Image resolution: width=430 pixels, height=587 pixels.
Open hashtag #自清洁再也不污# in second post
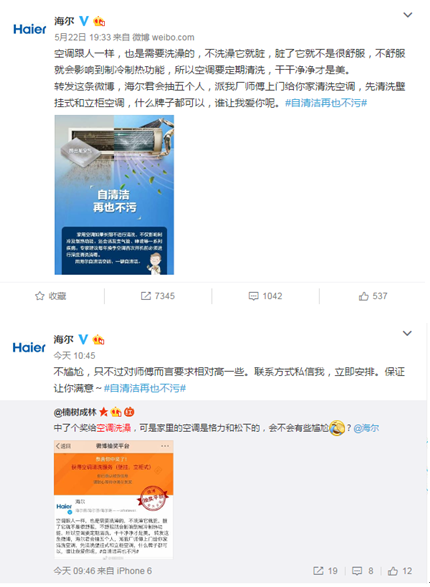point(145,388)
